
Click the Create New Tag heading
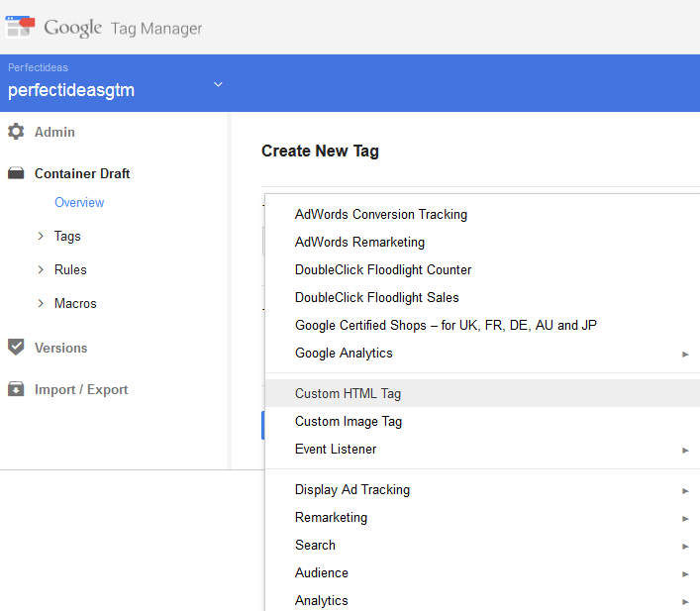(320, 151)
